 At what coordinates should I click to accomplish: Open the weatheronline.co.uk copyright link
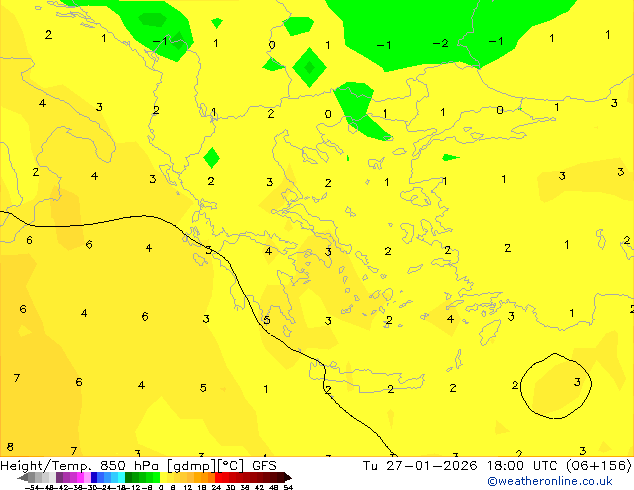[x=550, y=481]
